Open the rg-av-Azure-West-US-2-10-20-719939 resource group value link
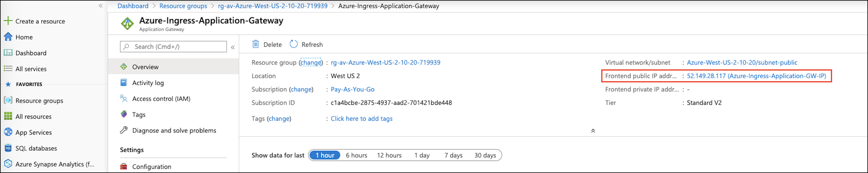The height and width of the screenshot is (173, 868). point(385,63)
